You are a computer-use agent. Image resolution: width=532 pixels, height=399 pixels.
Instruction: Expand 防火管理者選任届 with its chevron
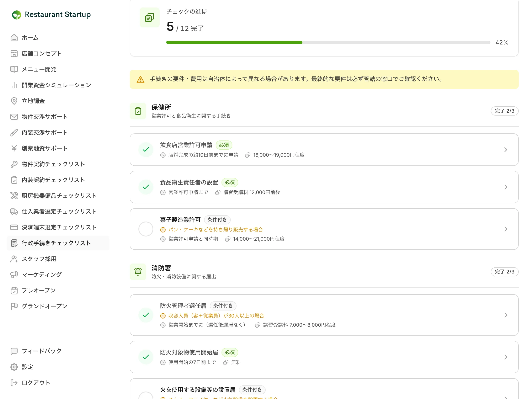[x=506, y=315]
